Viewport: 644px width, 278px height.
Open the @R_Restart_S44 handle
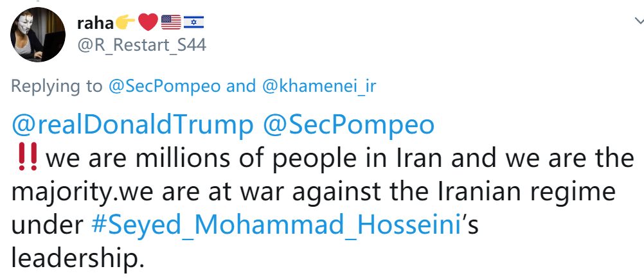pyautogui.click(x=141, y=46)
